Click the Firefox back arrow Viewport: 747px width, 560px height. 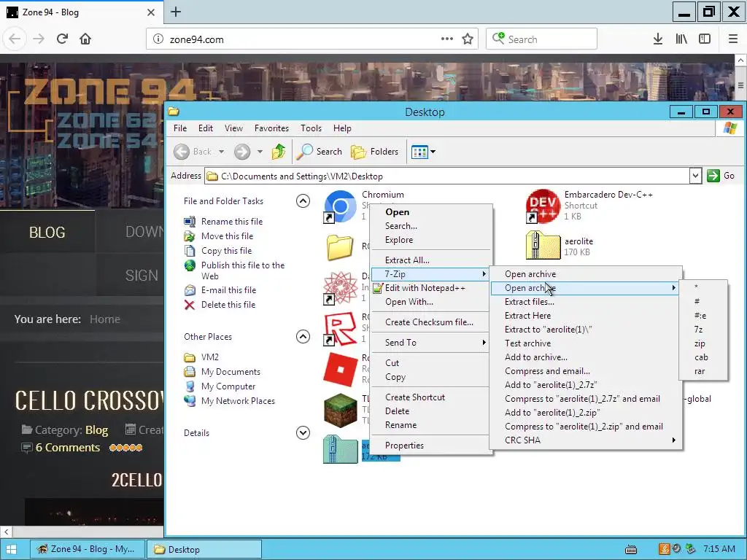15,39
